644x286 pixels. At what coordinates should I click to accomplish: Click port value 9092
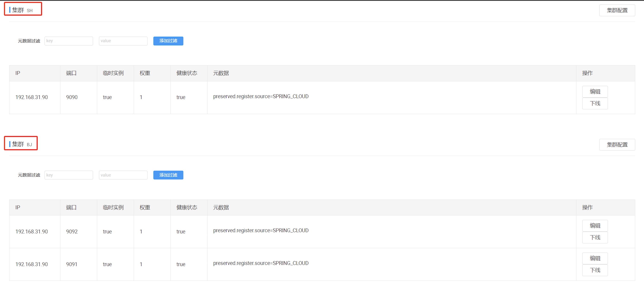(72, 231)
